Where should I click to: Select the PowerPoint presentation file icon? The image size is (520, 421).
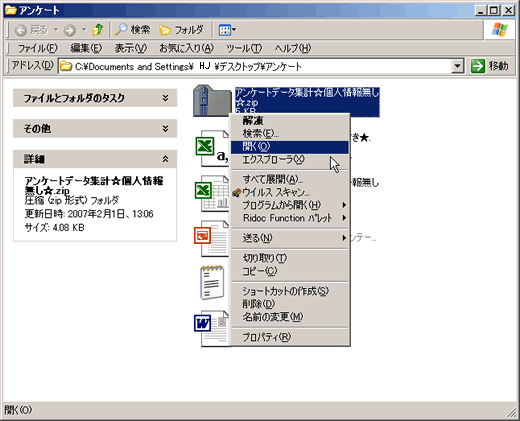click(212, 239)
